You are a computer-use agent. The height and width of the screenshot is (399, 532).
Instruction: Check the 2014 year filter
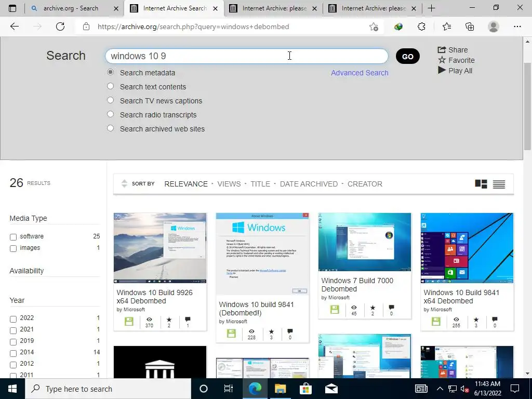13,353
